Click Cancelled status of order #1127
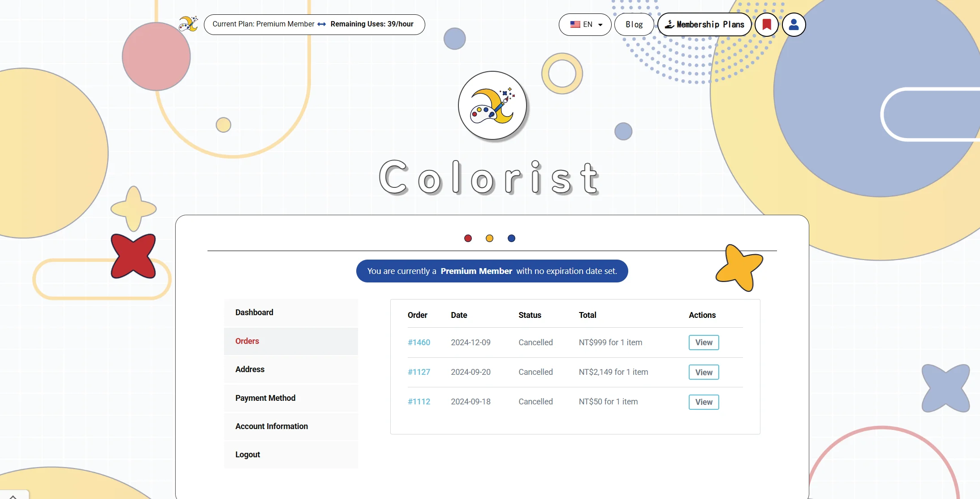Screen dimensions: 980x499 535,372
